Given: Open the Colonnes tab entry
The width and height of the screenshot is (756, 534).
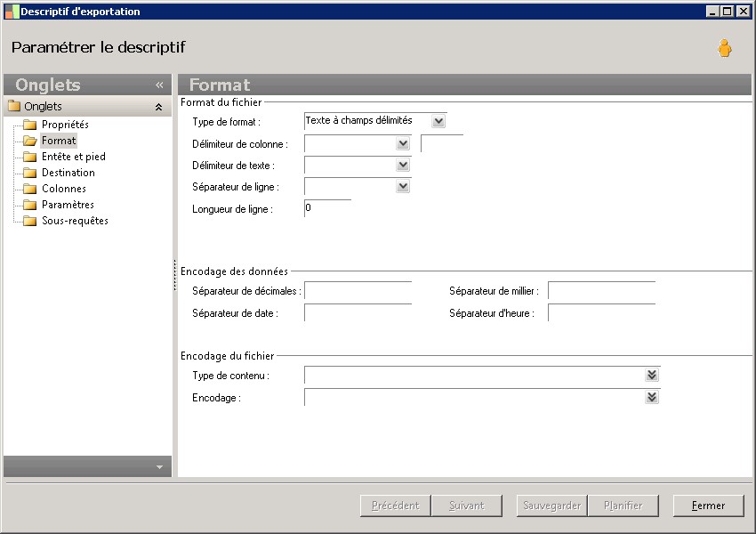Looking at the screenshot, I should point(64,189).
